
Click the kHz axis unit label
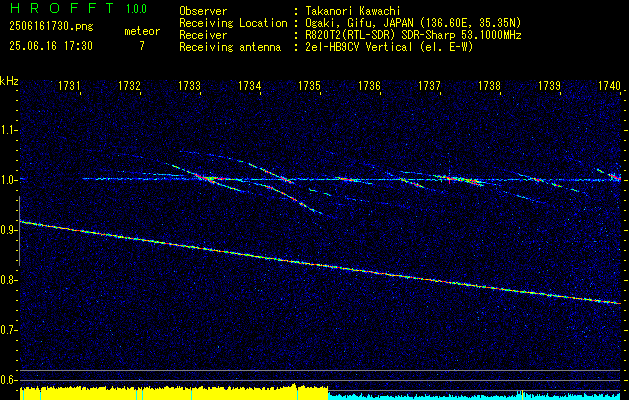(9, 81)
